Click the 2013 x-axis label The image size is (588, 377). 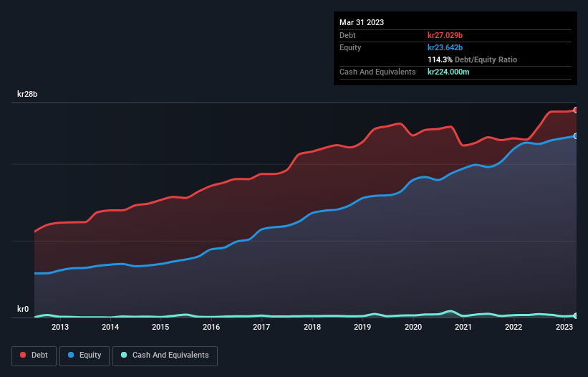(60, 327)
